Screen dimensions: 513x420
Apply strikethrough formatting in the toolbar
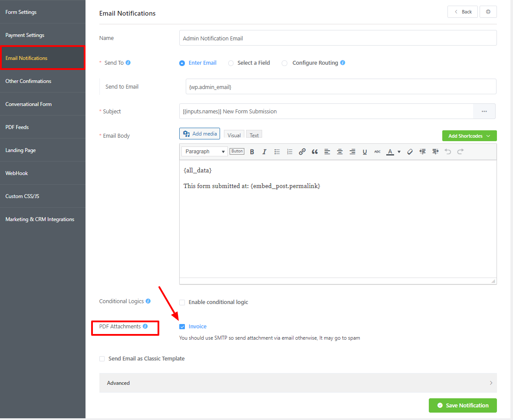coord(377,151)
